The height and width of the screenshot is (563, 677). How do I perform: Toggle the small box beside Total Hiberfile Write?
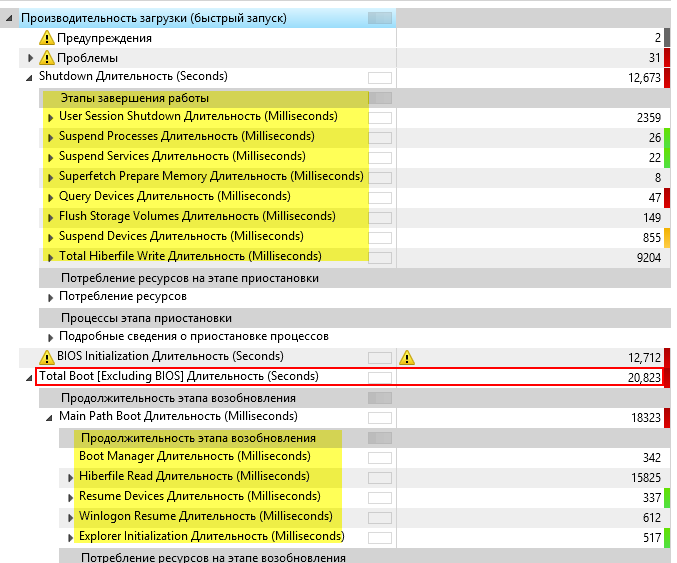[x=380, y=257]
